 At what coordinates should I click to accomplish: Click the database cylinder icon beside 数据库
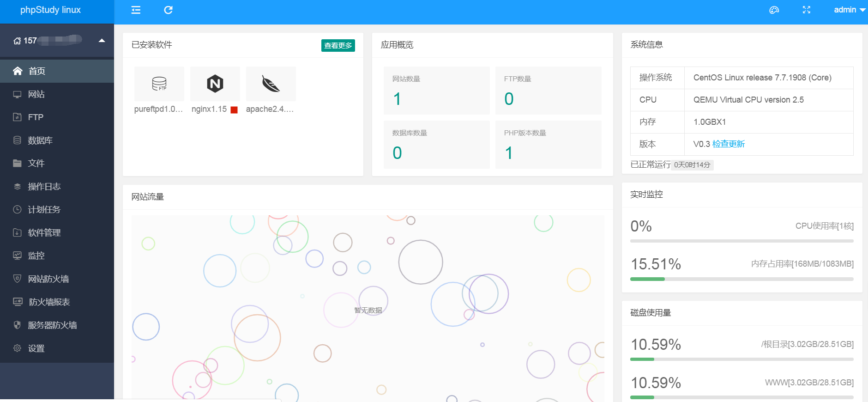[x=17, y=140]
